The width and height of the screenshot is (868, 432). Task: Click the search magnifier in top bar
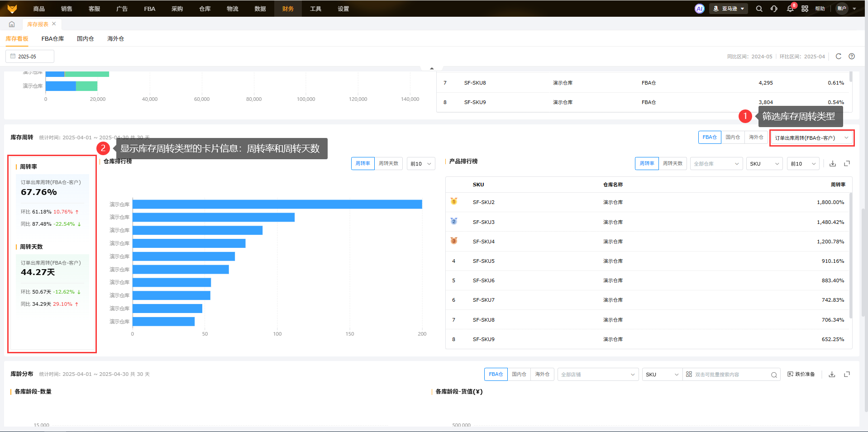[759, 9]
